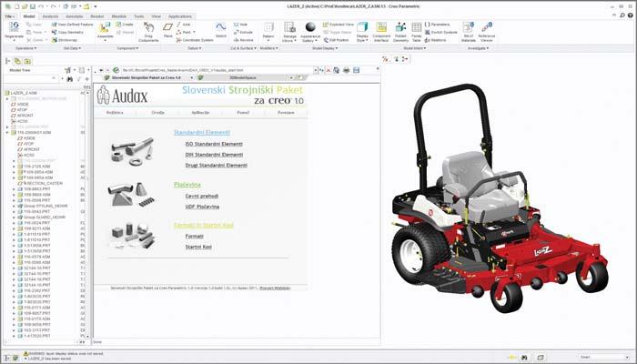Click the Parameters tool

[437, 25]
